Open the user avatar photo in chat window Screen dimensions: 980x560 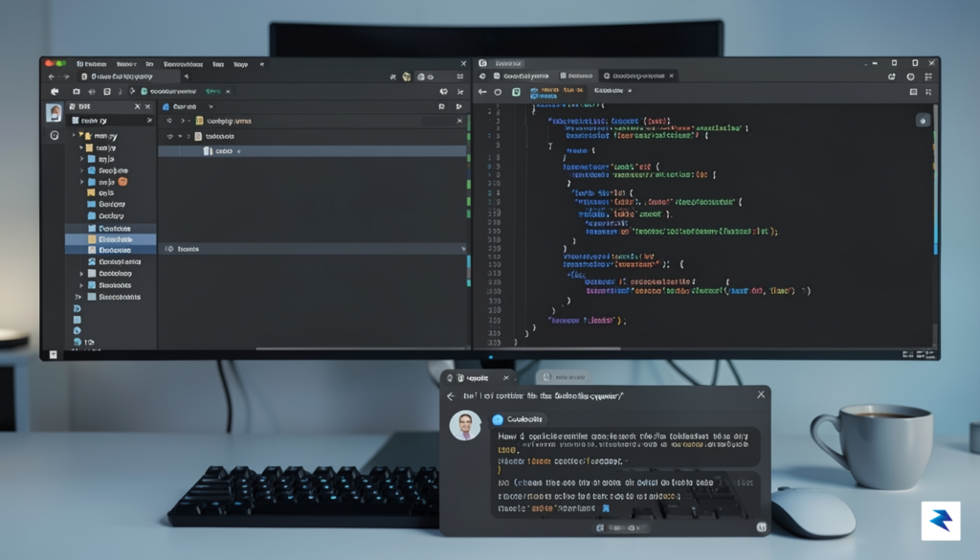point(465,426)
